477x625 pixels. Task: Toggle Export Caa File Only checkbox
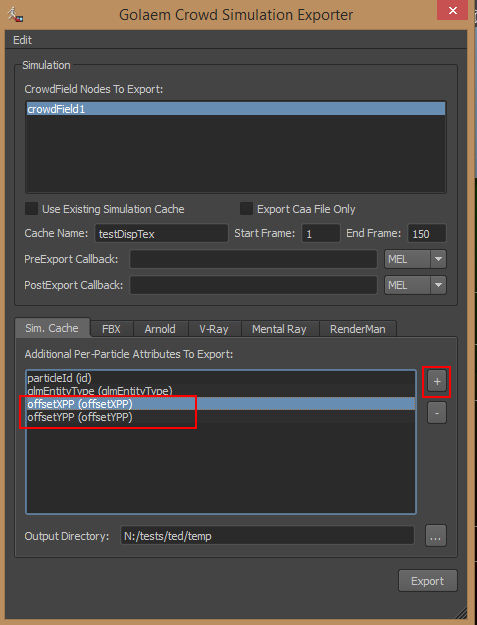246,209
